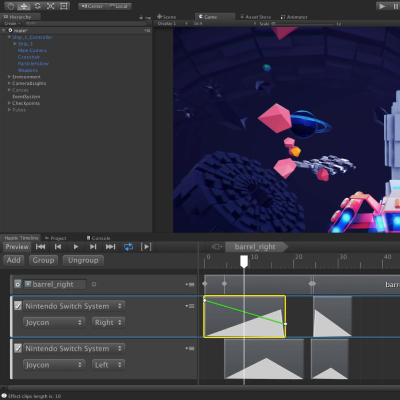Open Left Joycon track options menu icon
The width and height of the screenshot is (400, 400).
click(190, 348)
